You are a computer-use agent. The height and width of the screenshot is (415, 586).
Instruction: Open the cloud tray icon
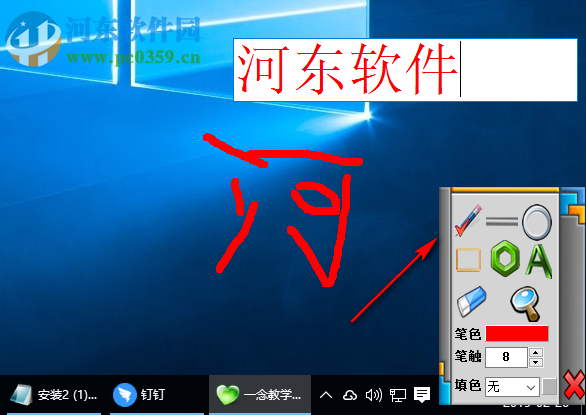(x=350, y=395)
